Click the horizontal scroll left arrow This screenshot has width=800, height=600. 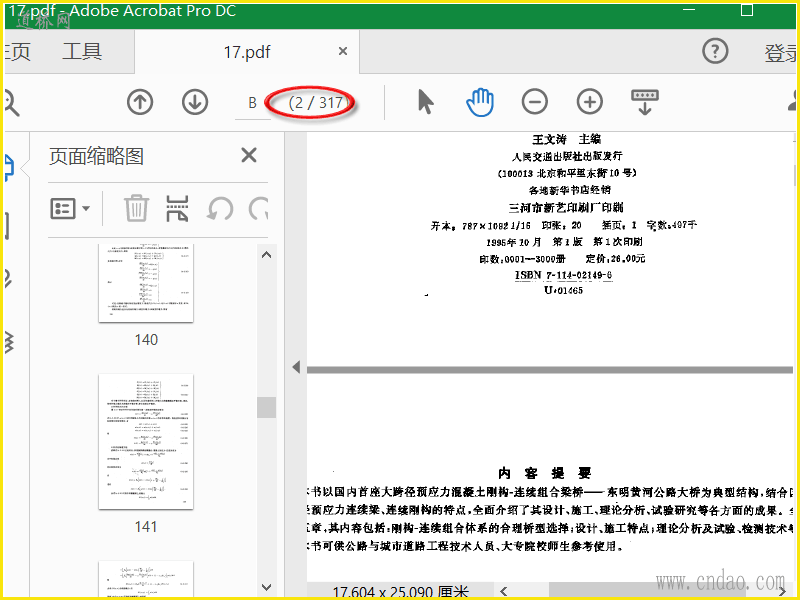(x=504, y=591)
